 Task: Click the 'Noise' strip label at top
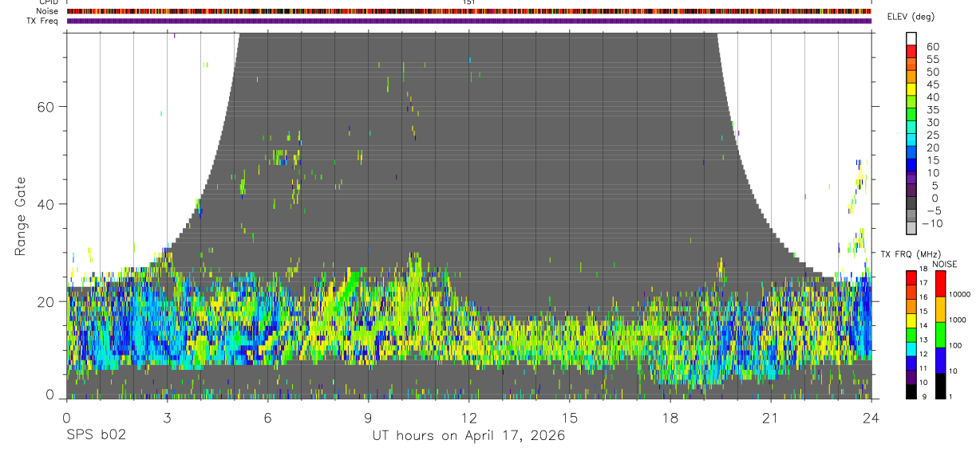pos(48,11)
